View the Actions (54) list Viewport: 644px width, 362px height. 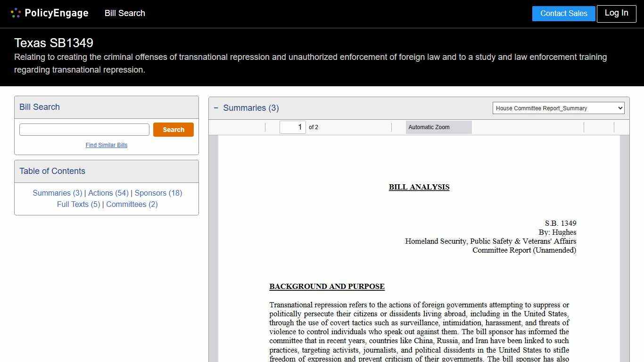(x=108, y=193)
